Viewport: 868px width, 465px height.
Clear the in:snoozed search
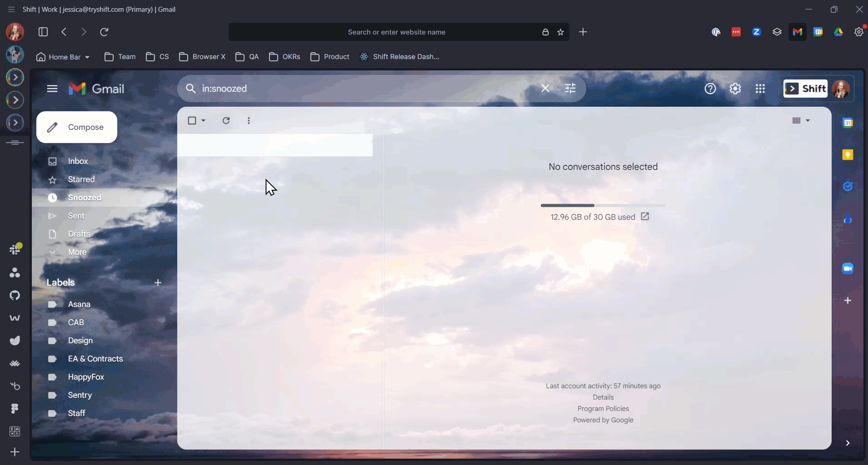tap(545, 89)
